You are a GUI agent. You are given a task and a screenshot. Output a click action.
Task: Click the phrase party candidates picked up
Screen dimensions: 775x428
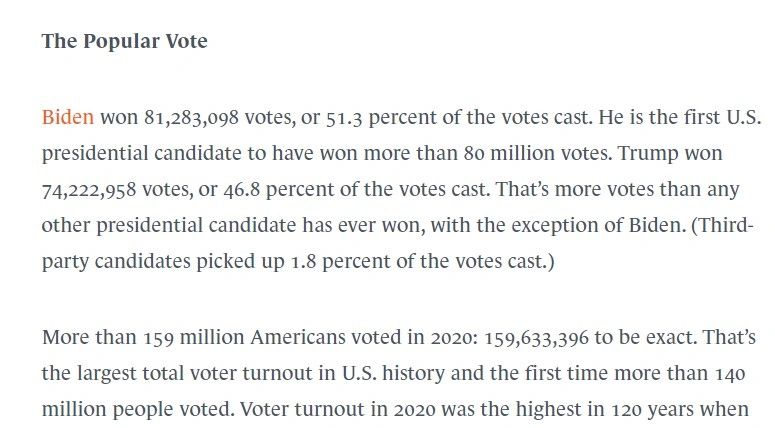163,261
